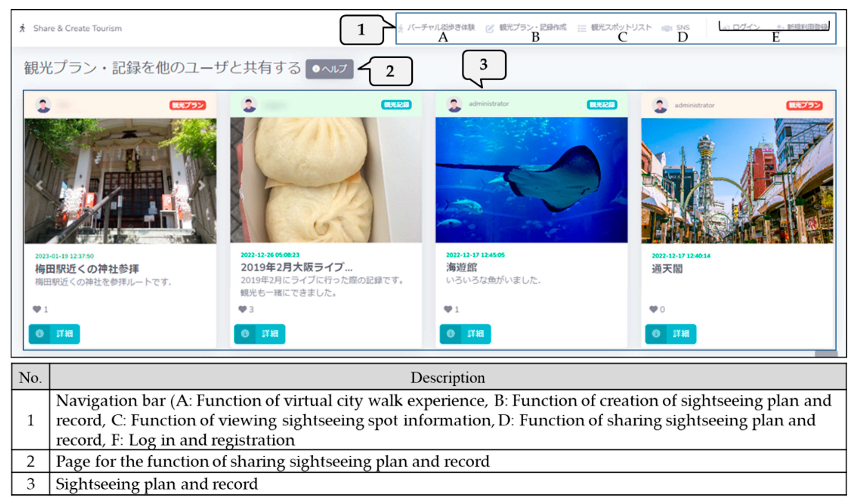Click the new user registration link
Image resolution: width=854 pixels, height=504 pixels.
pos(807,27)
